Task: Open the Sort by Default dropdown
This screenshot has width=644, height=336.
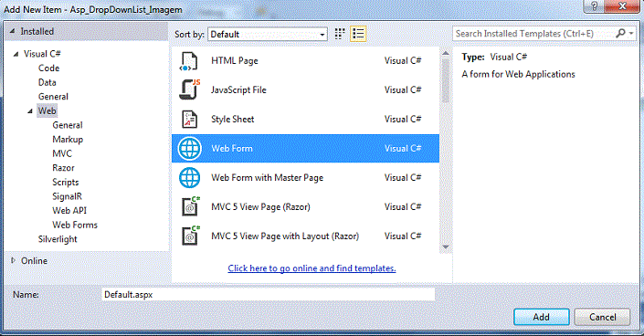Action: [x=268, y=34]
